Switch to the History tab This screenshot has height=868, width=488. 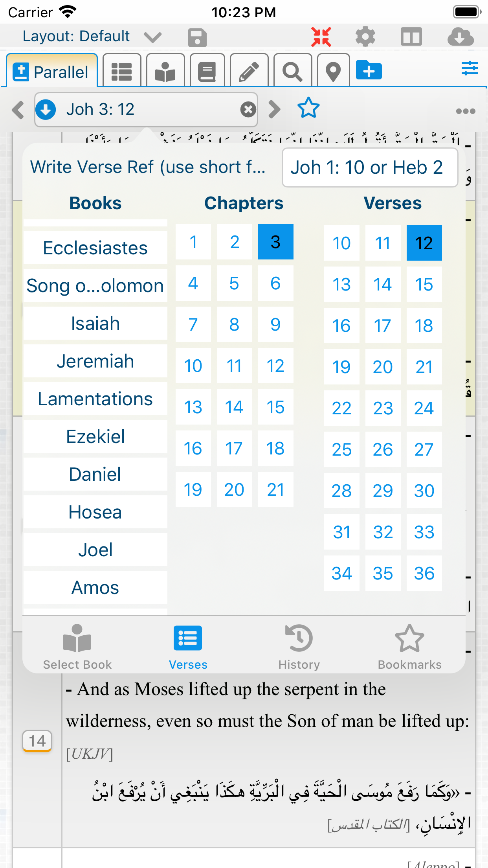coord(299,647)
